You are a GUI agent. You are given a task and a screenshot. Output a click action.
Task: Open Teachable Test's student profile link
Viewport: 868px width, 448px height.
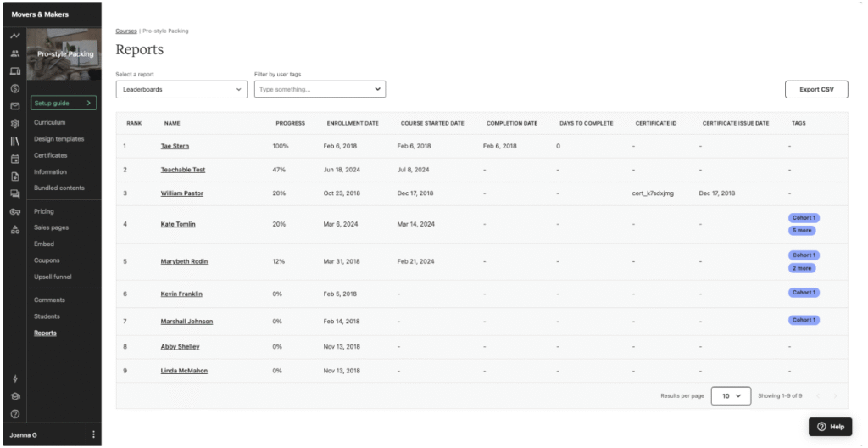pos(183,170)
